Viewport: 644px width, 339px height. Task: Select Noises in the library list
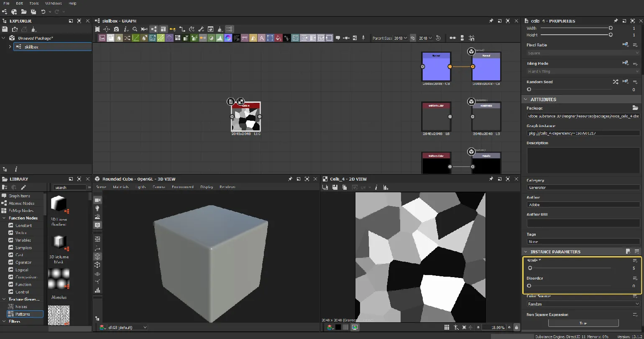point(21,307)
